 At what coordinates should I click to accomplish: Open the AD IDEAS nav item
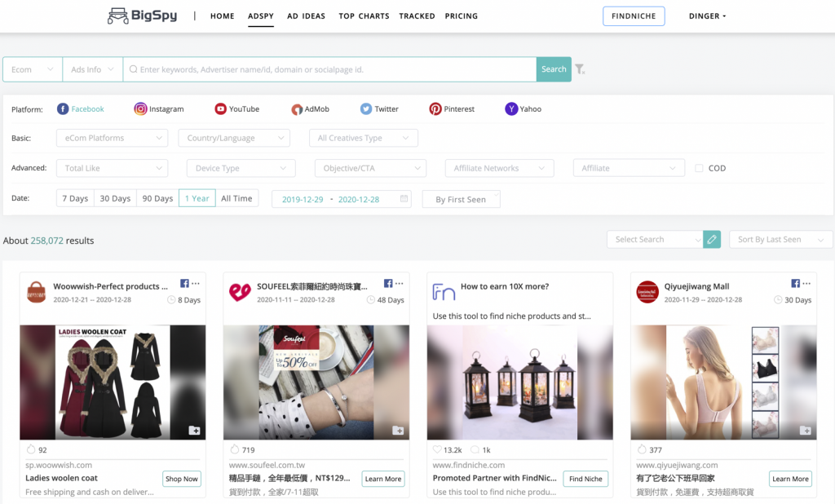tap(307, 16)
